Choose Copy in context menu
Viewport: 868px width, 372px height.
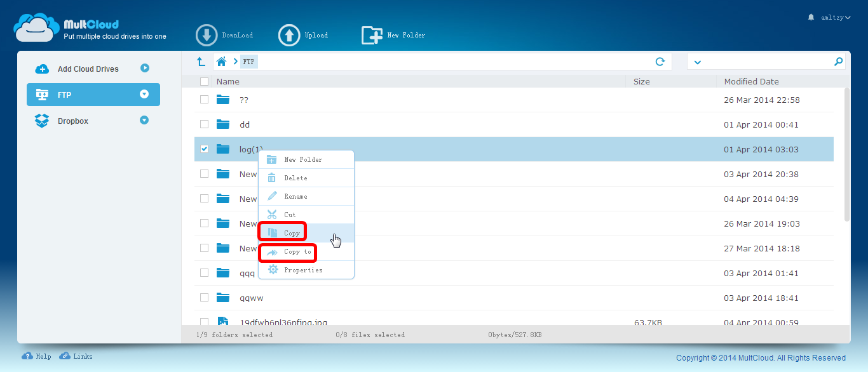tap(306, 233)
